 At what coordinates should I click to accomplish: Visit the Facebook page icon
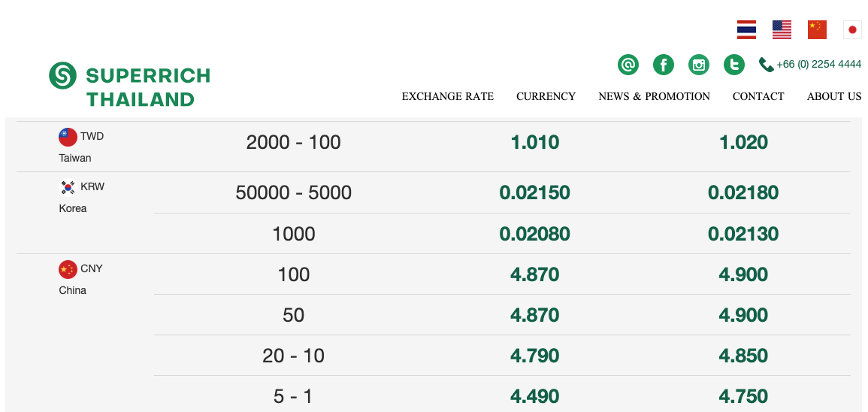[x=663, y=65]
